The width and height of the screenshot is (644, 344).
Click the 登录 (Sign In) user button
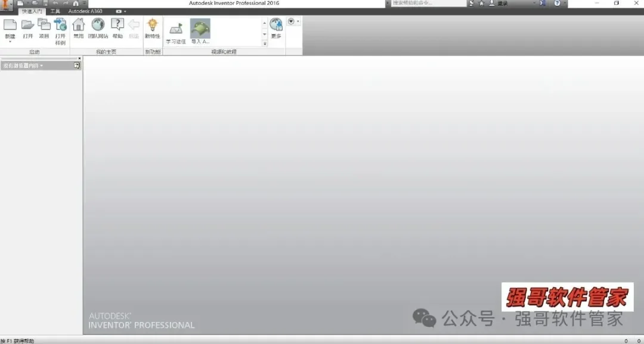498,4
